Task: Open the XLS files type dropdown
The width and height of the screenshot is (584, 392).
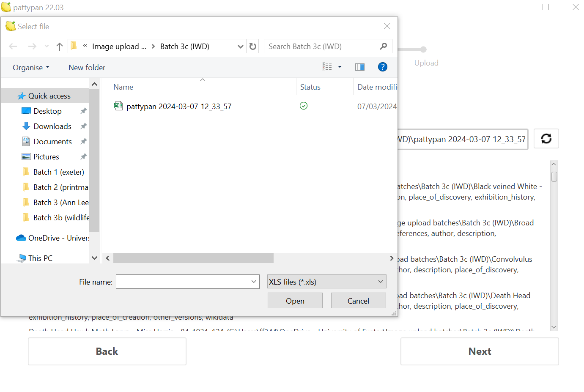Action: (327, 282)
